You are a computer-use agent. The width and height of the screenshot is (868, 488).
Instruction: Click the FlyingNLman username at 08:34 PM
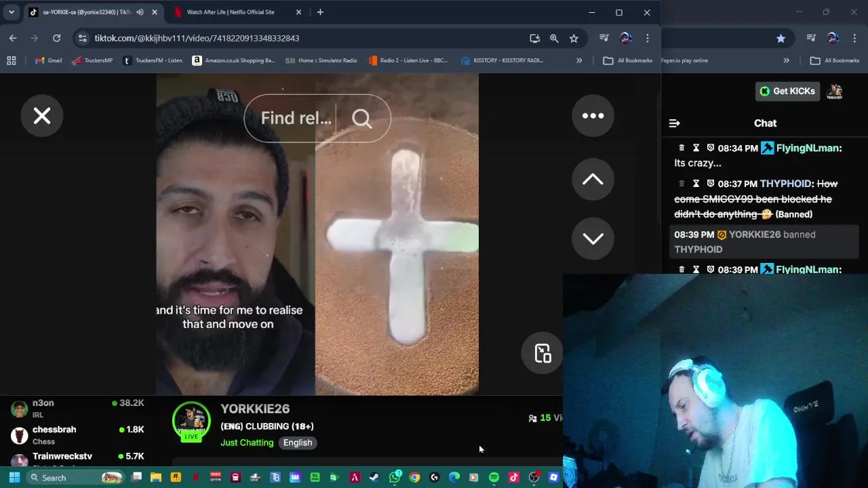(x=806, y=148)
